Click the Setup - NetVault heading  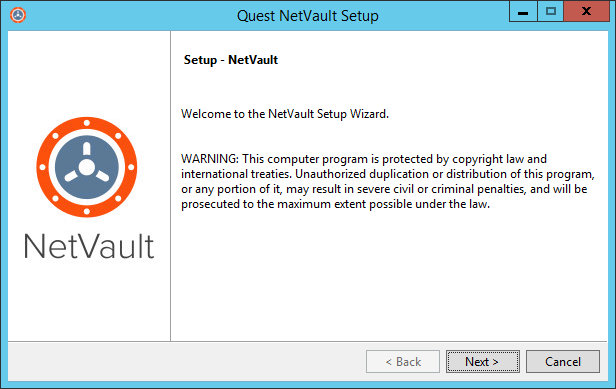231,60
